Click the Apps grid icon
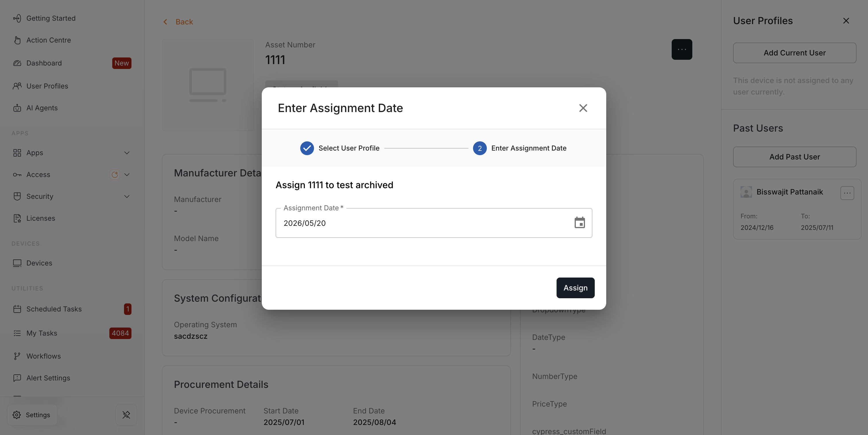Viewport: 868px width, 435px height. click(17, 153)
